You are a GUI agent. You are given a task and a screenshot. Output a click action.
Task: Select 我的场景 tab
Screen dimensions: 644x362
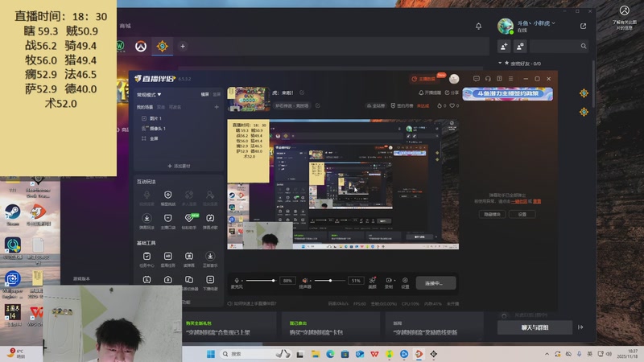pos(145,107)
